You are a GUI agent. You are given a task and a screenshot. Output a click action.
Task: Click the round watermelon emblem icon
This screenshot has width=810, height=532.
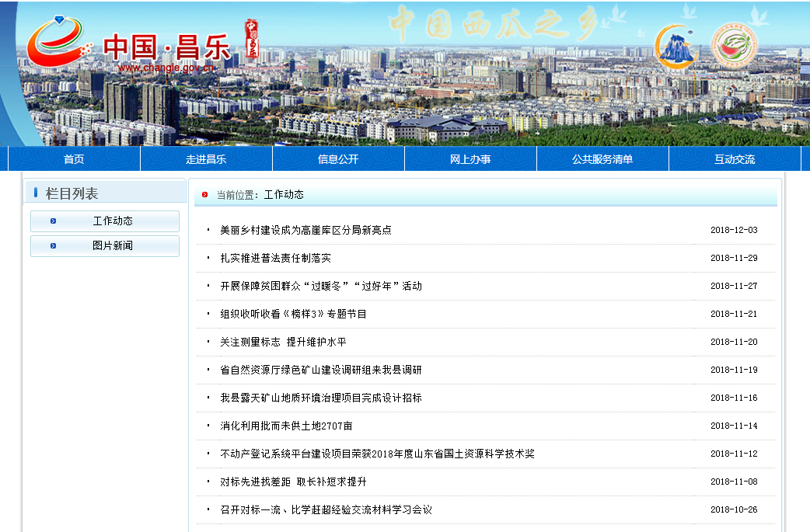coord(735,45)
